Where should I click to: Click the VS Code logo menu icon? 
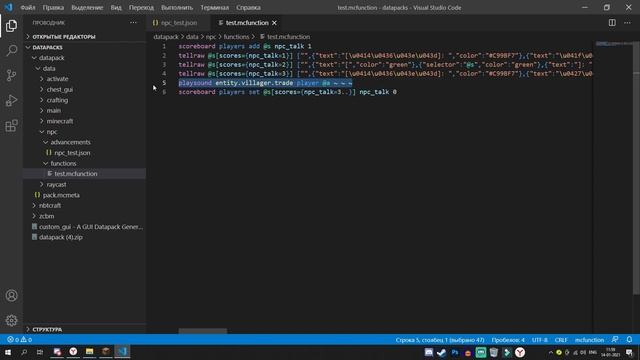coord(9,7)
